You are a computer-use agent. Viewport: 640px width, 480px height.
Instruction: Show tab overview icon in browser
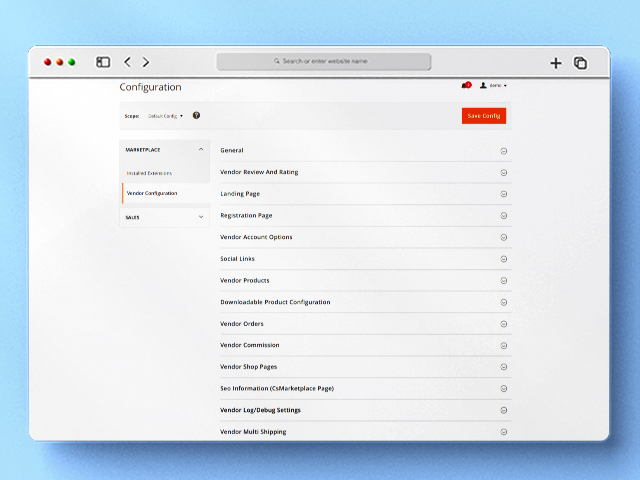(581, 63)
